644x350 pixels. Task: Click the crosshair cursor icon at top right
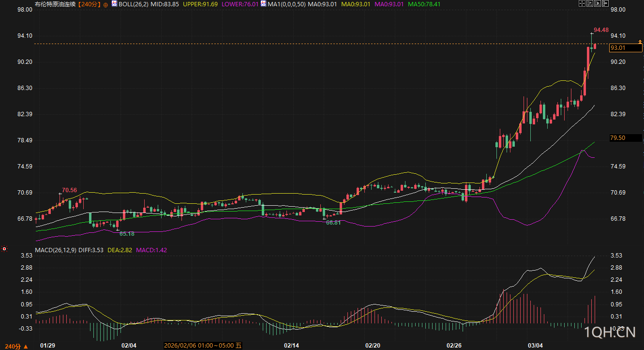click(x=583, y=3)
